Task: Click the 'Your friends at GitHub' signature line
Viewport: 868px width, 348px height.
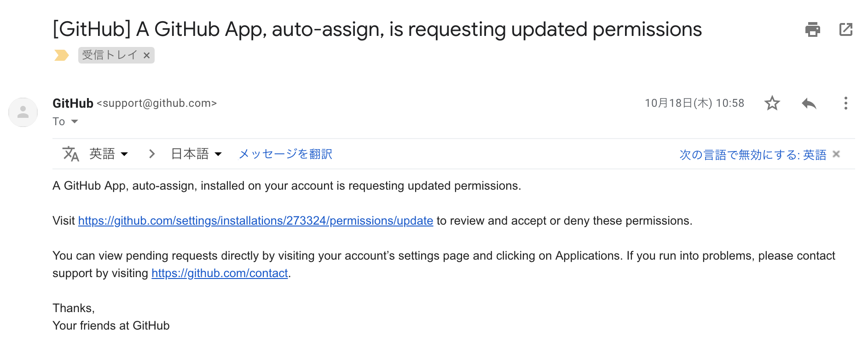Action: [x=111, y=326]
